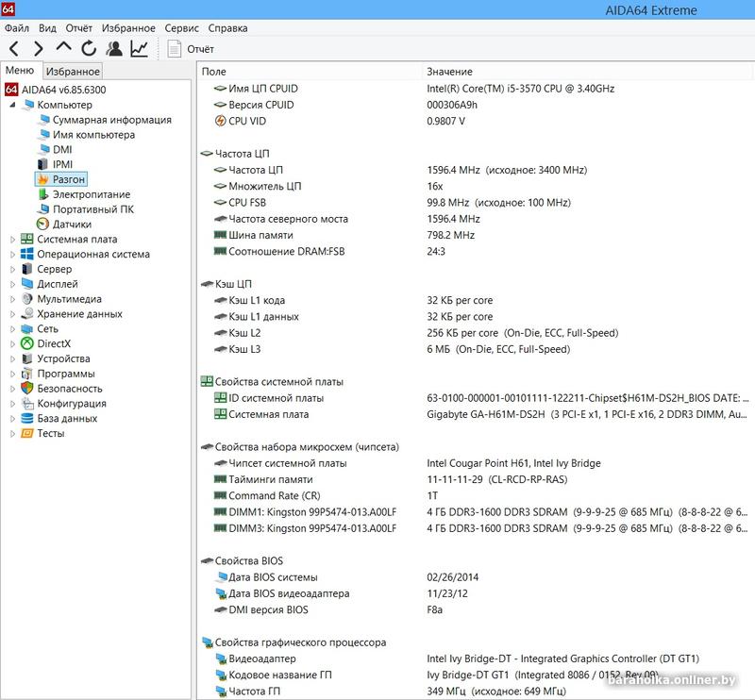The height and width of the screenshot is (700, 755).
Task: Switch to the Меню tab
Action: pyautogui.click(x=20, y=71)
